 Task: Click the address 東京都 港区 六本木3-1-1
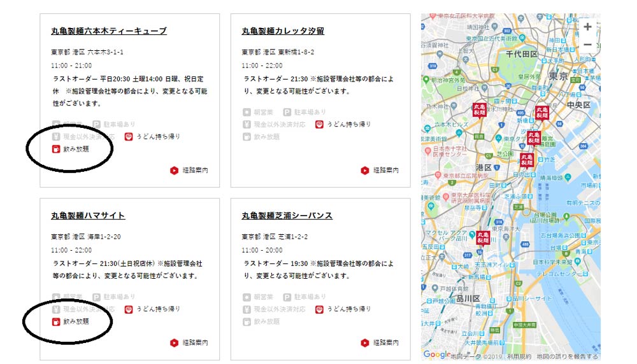coord(87,52)
